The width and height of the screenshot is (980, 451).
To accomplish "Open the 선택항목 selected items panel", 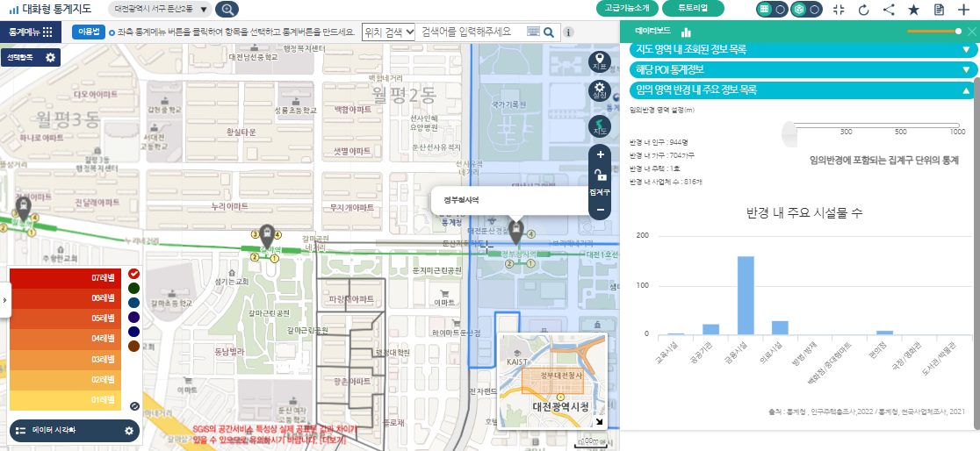I will [x=30, y=58].
